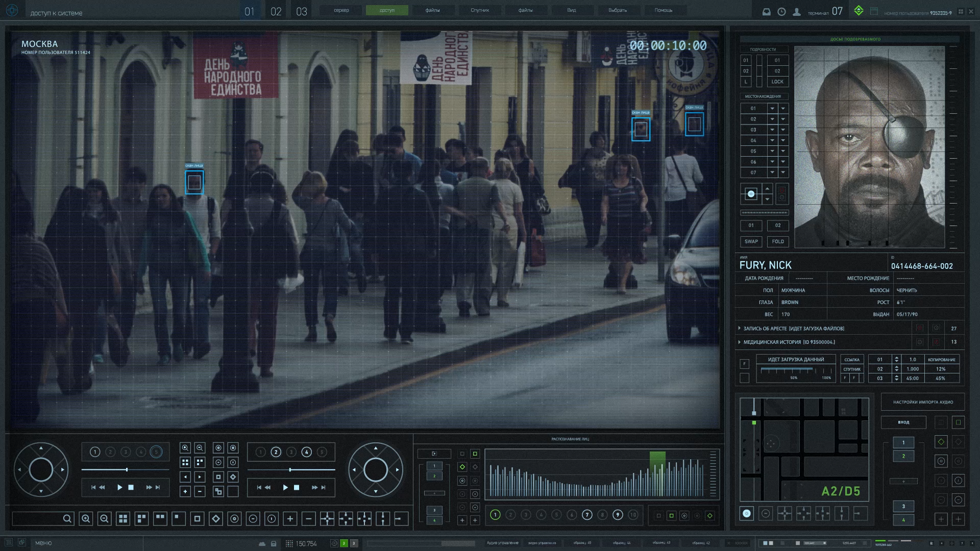Viewport: 980px width, 551px height.
Task: Click the minus icon in bottom toolbar
Action: pyautogui.click(x=309, y=519)
